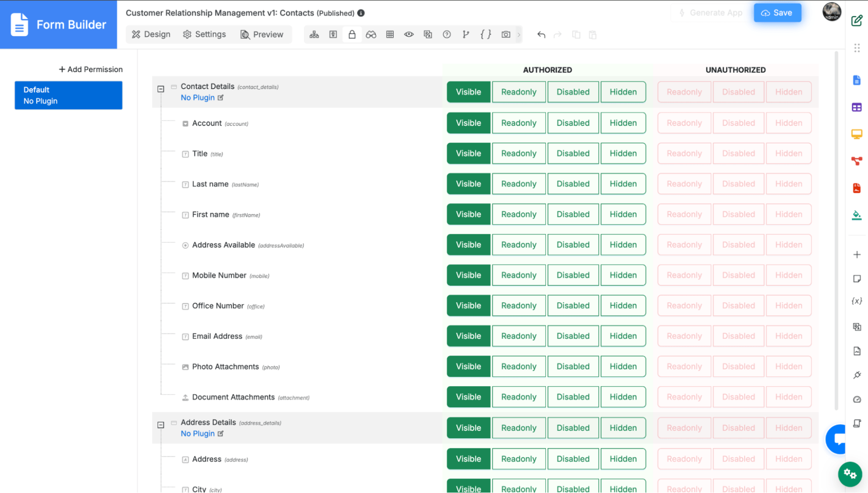Open the blue chat bubble widget
Image resolution: width=868 pixels, height=493 pixels.
pos(837,439)
